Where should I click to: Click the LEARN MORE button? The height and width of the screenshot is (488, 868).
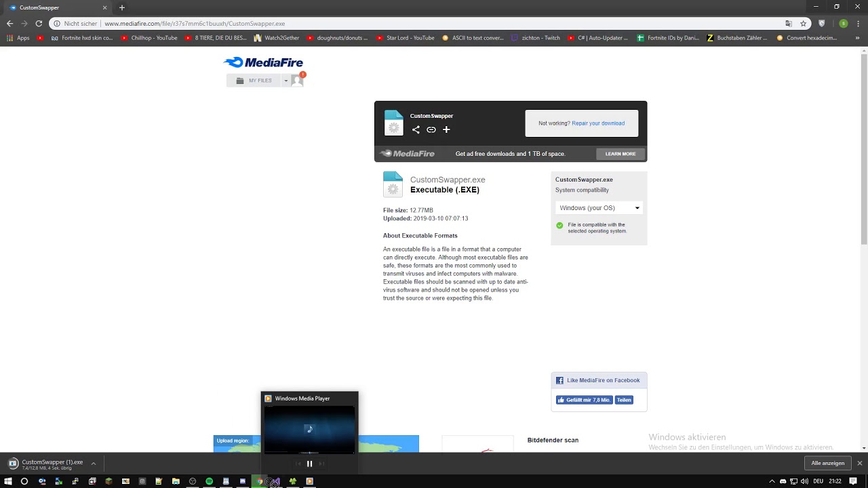click(x=620, y=154)
